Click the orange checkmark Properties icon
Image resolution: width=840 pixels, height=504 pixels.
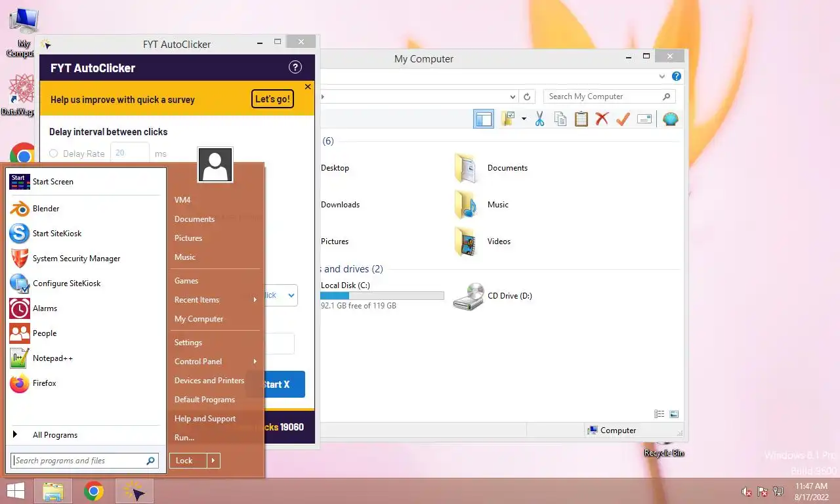tap(623, 119)
